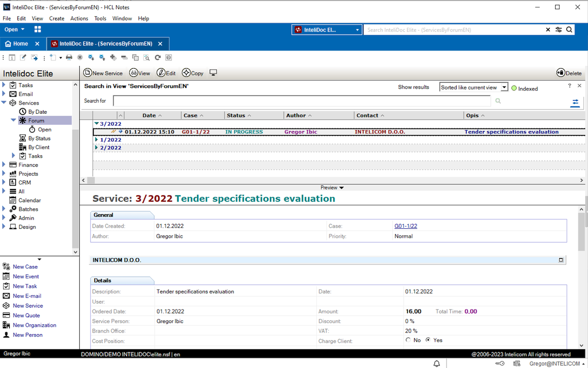Screen dimensions: 588x368
Task: Click the green magnifier beside Search for field
Action: pos(498,101)
